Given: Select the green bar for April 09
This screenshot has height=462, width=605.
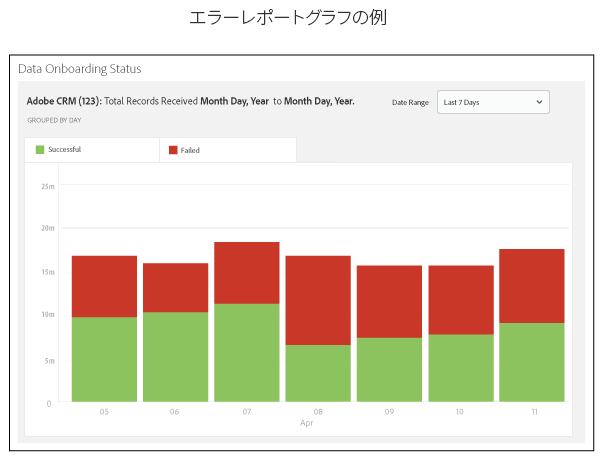Looking at the screenshot, I should tap(389, 370).
